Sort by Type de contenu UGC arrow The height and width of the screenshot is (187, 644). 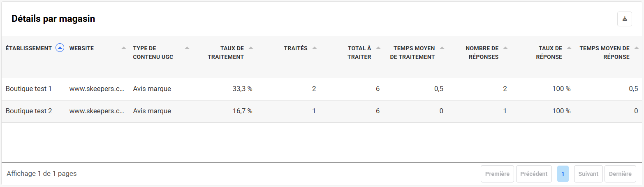(x=187, y=48)
